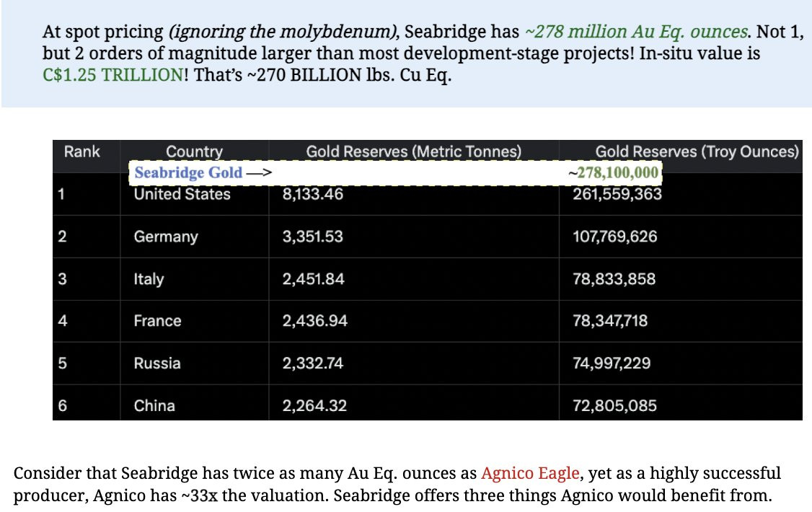Screen dimensions: 812x512
Task: Click Russia's 74,997,229 ounces value
Action: tap(612, 363)
